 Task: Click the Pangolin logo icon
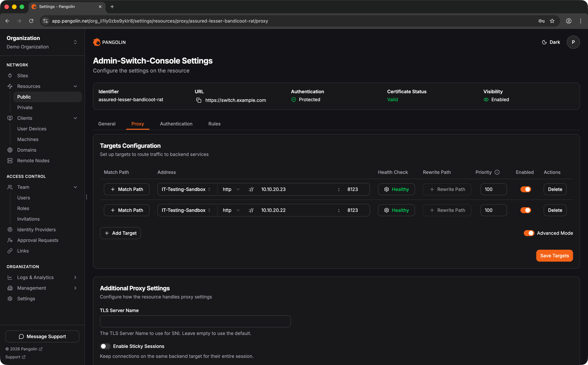(97, 42)
